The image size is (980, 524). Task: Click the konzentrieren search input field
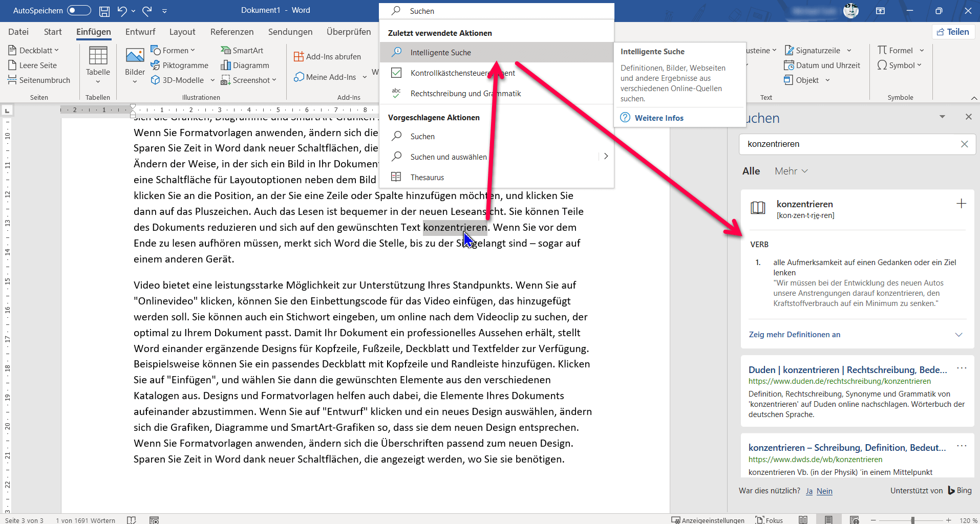pyautogui.click(x=850, y=144)
